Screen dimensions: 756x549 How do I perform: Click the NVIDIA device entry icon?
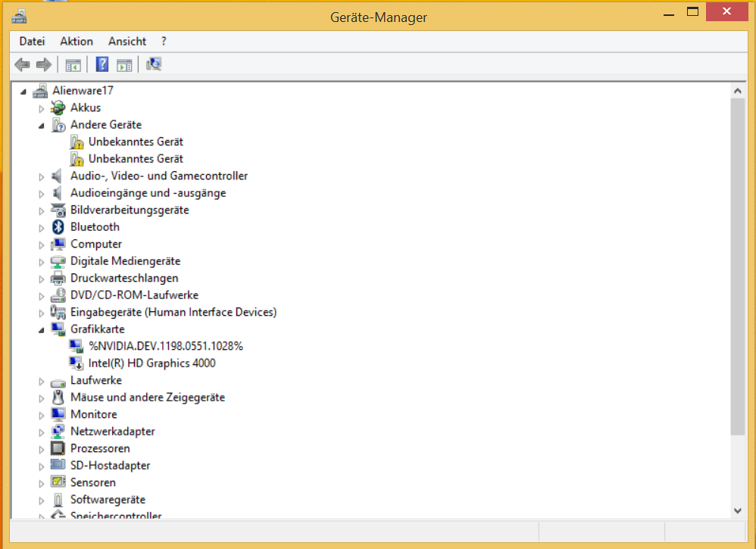pyautogui.click(x=77, y=346)
